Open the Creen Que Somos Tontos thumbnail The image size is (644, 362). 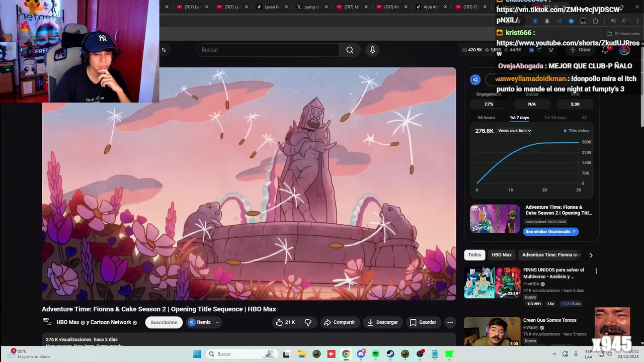(x=492, y=332)
